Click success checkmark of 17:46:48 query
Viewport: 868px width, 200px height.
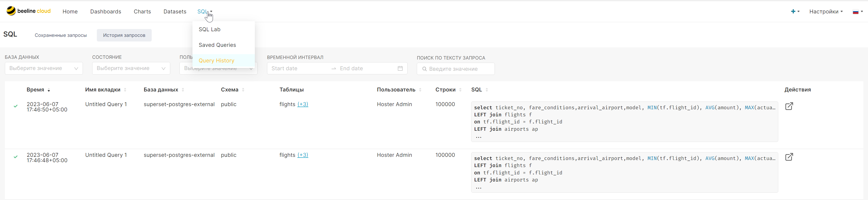(x=16, y=157)
